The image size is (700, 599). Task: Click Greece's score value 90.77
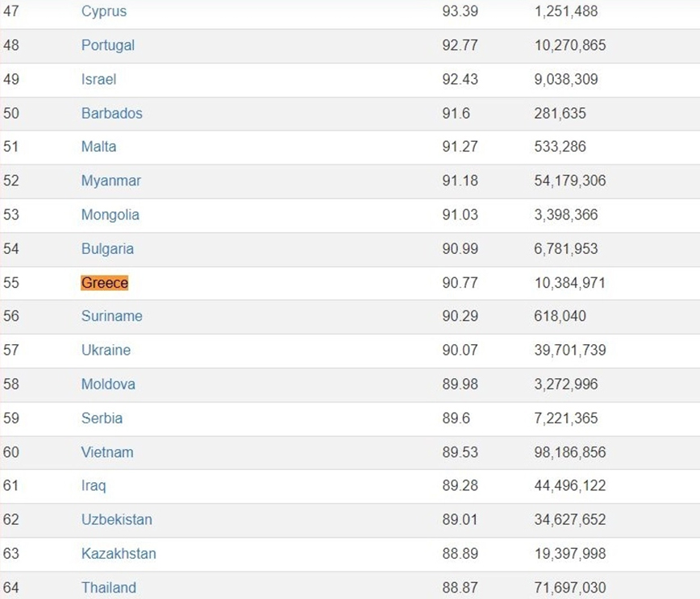460,283
